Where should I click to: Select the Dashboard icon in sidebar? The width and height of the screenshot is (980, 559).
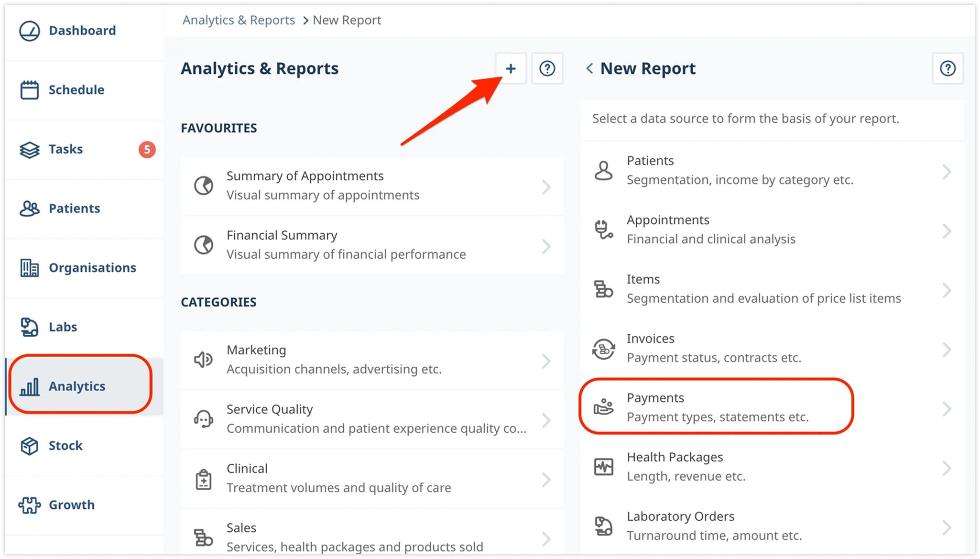click(x=29, y=30)
